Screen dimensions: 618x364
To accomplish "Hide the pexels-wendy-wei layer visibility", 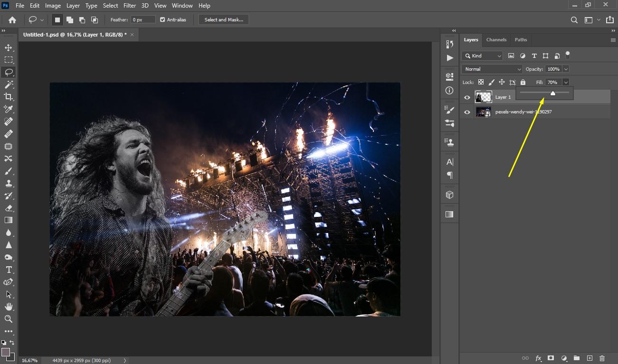I will (x=467, y=112).
